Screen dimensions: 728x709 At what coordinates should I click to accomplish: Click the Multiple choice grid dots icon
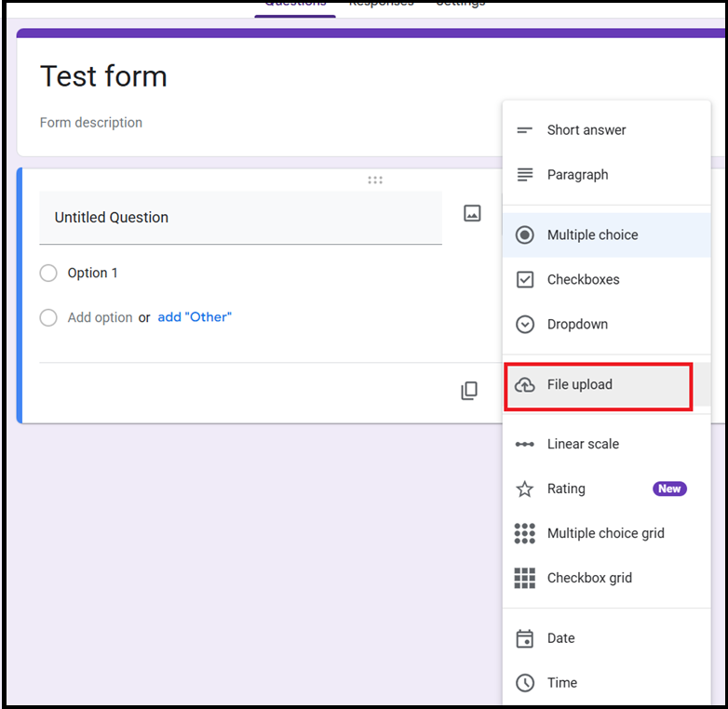tap(525, 533)
